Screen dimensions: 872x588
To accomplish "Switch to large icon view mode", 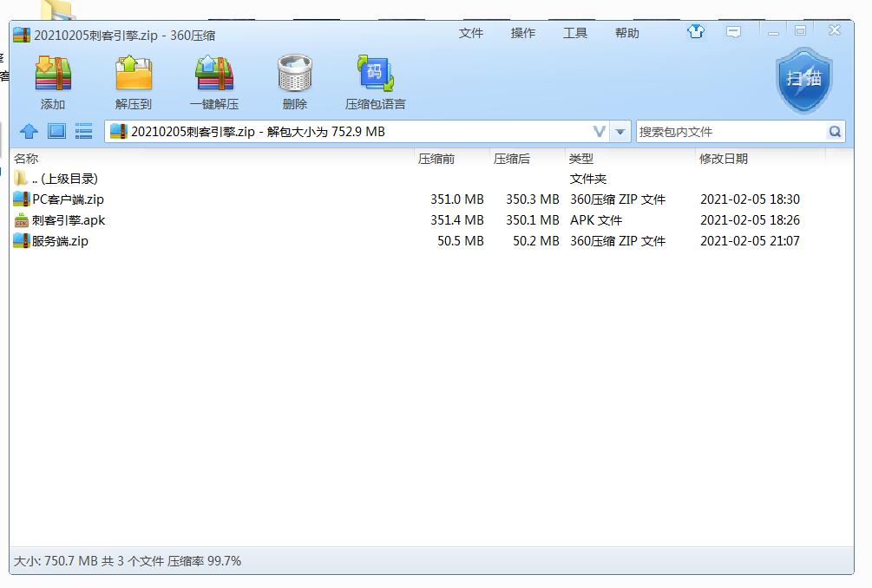I will click(x=56, y=132).
